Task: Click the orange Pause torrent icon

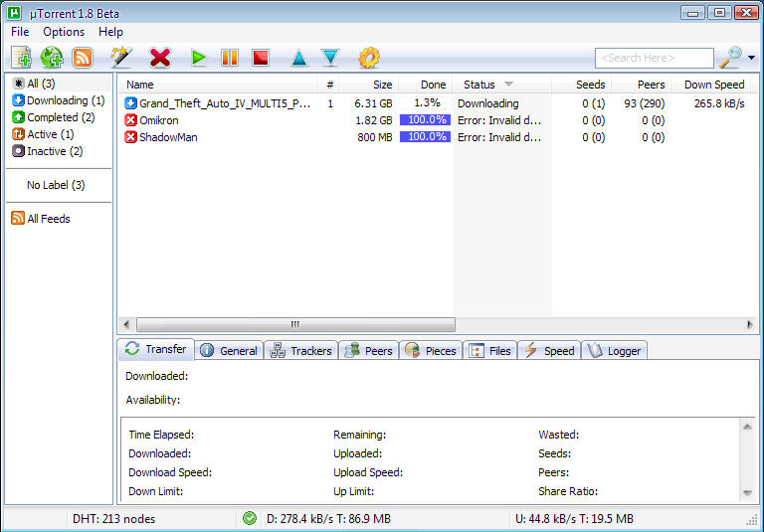Action: tap(230, 58)
